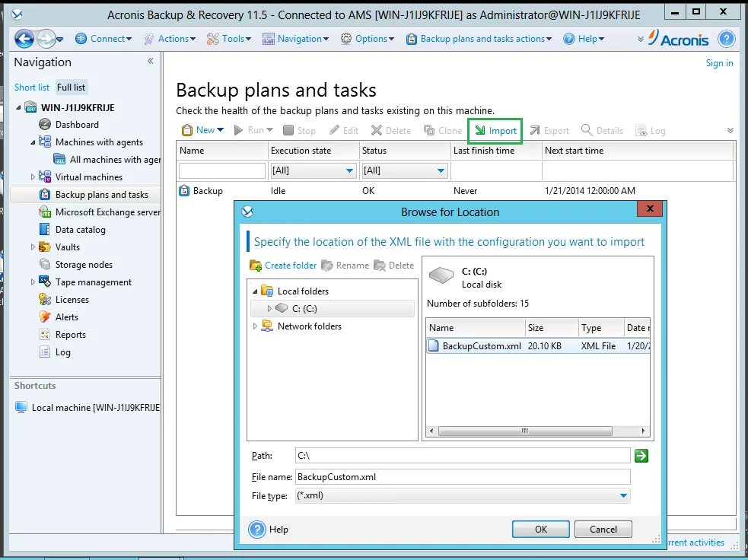Click the Name filter input field
Screen dimensions: 748x560
[x=222, y=170]
